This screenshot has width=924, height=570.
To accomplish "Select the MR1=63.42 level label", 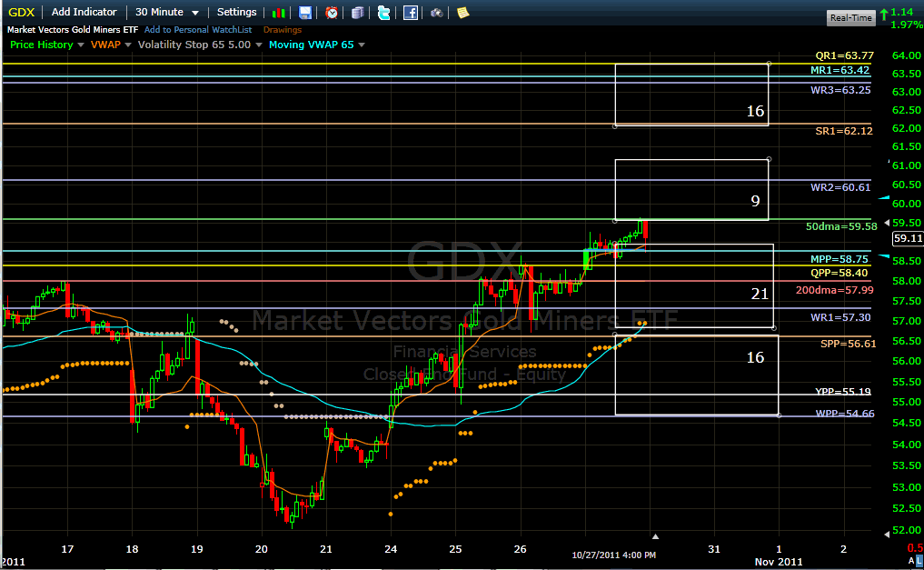I will tap(840, 70).
